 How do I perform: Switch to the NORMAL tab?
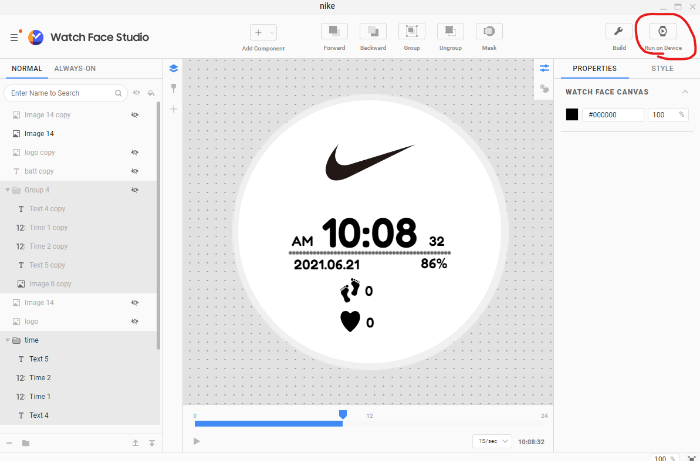point(27,68)
